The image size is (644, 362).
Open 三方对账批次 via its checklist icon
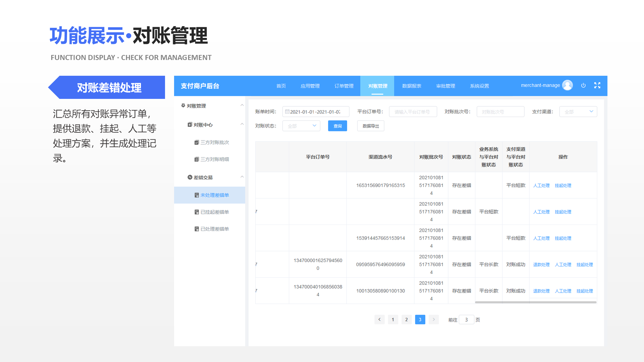pyautogui.click(x=196, y=142)
